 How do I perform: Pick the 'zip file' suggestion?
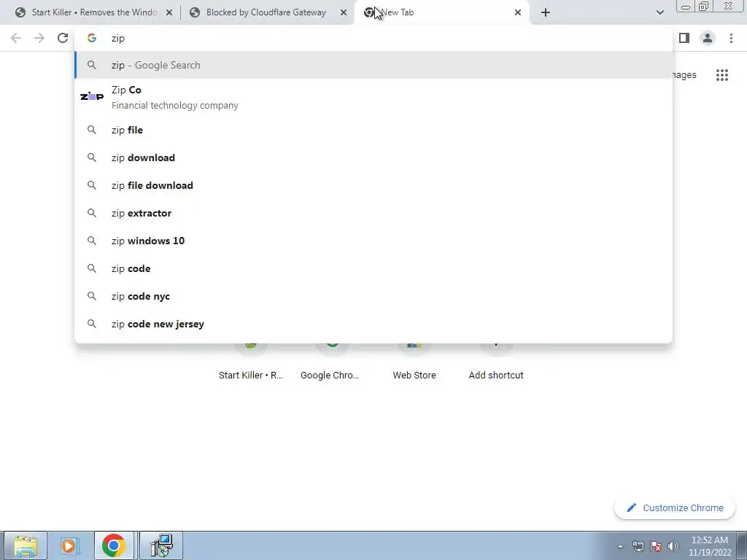(x=373, y=130)
